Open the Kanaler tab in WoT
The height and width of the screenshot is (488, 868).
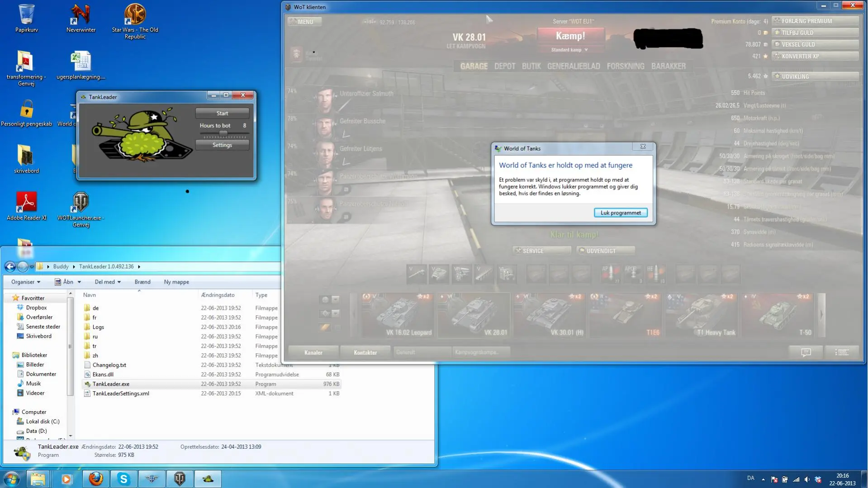pyautogui.click(x=313, y=352)
